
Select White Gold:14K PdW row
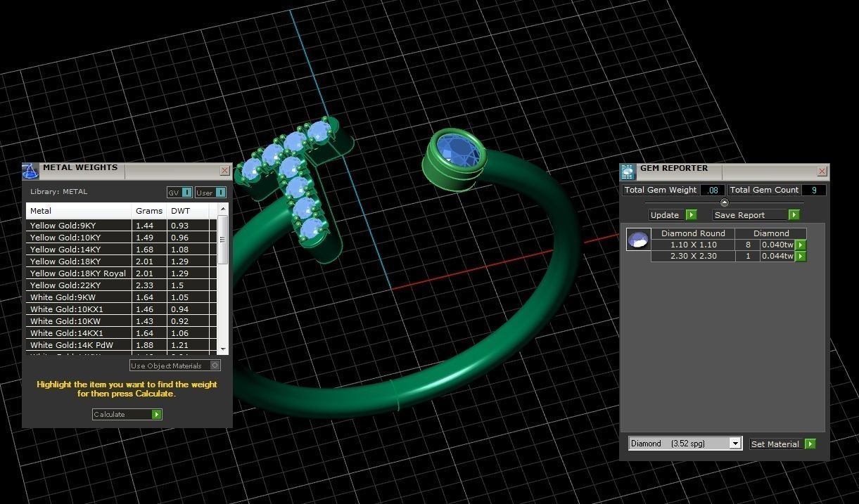[78, 345]
